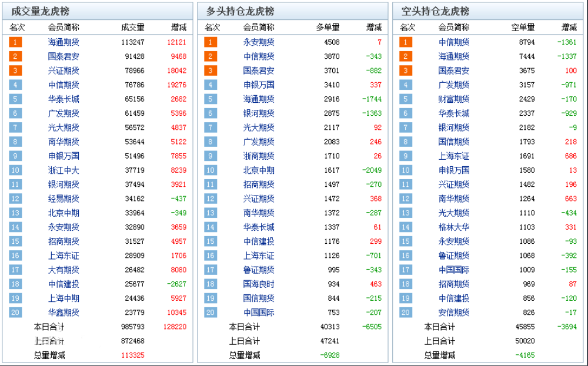Viewport: 588px width, 366px height.
Task: Click rank 3 badge in the 多头持仓龙虎榜 panel
Action: tap(211, 70)
